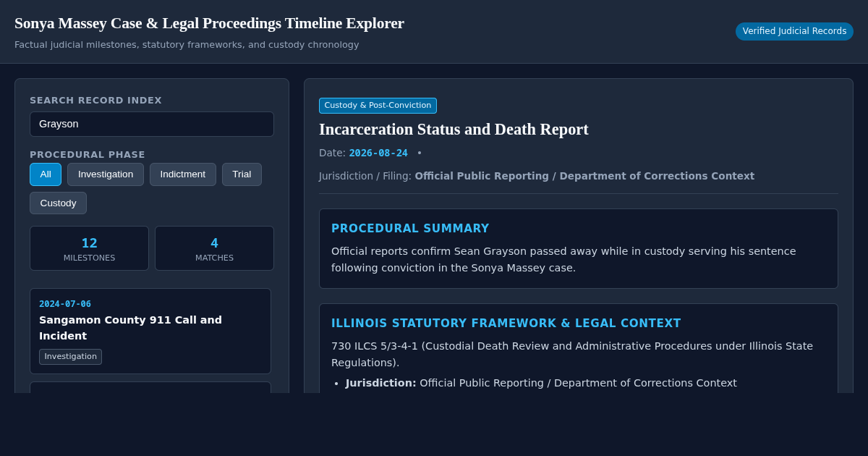This screenshot has width=868, height=456.
Task: Click the 2024-07-06 date label
Action: click(65, 304)
